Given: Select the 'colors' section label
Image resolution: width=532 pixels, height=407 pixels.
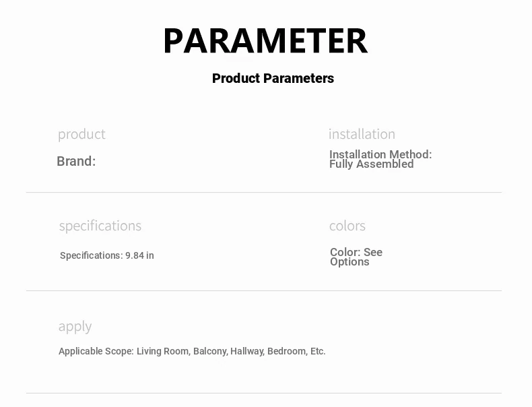Looking at the screenshot, I should pos(347,226).
